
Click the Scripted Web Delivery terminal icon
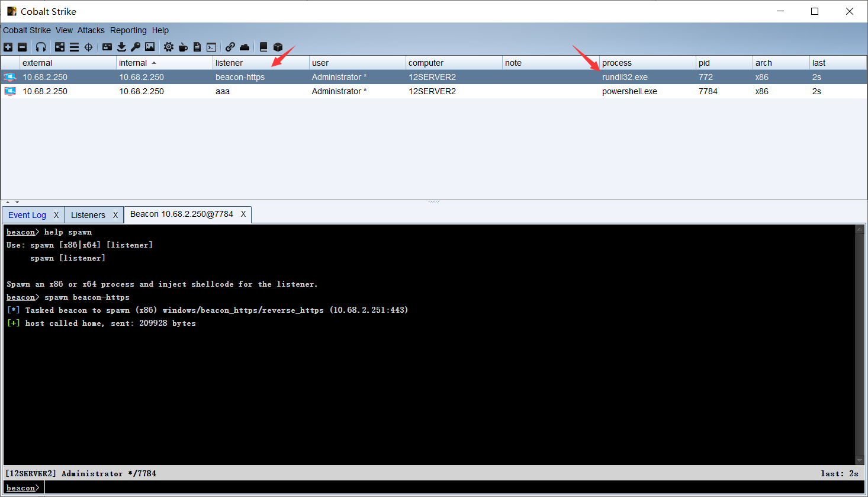coord(211,47)
